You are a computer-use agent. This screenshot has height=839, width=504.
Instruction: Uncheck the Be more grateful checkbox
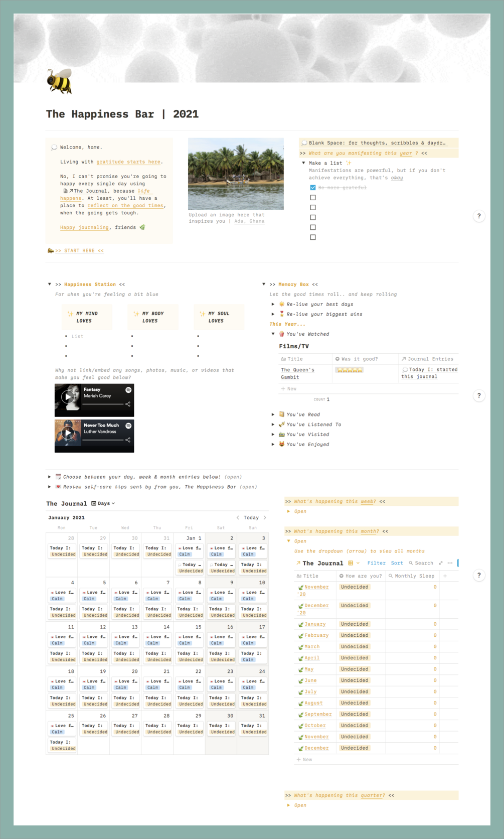pyautogui.click(x=313, y=188)
